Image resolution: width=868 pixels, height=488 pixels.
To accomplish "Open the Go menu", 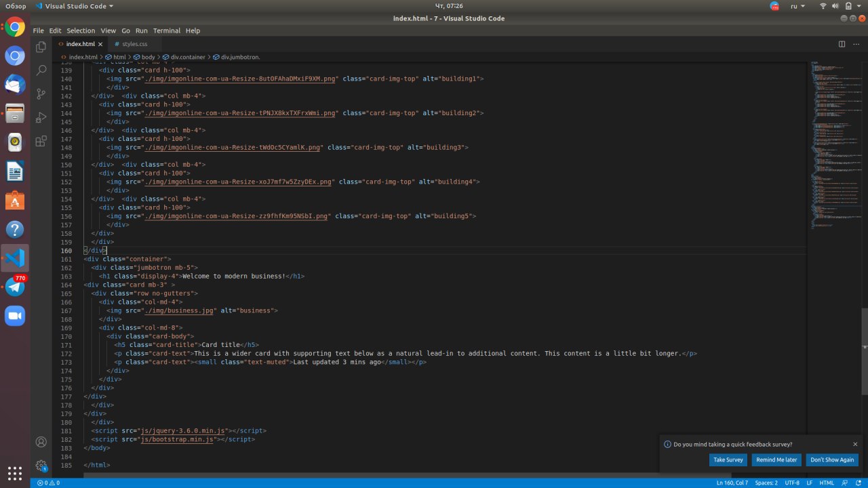I will 126,30.
